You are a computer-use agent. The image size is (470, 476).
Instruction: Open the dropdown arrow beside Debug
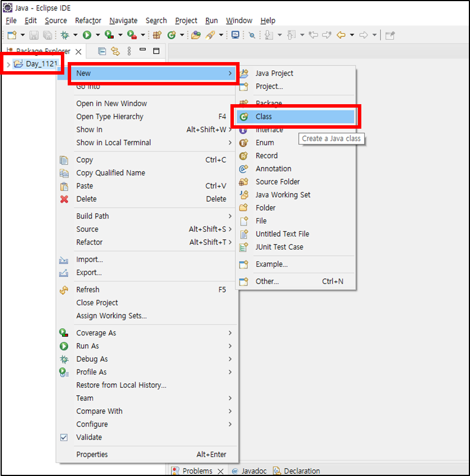(x=75, y=35)
